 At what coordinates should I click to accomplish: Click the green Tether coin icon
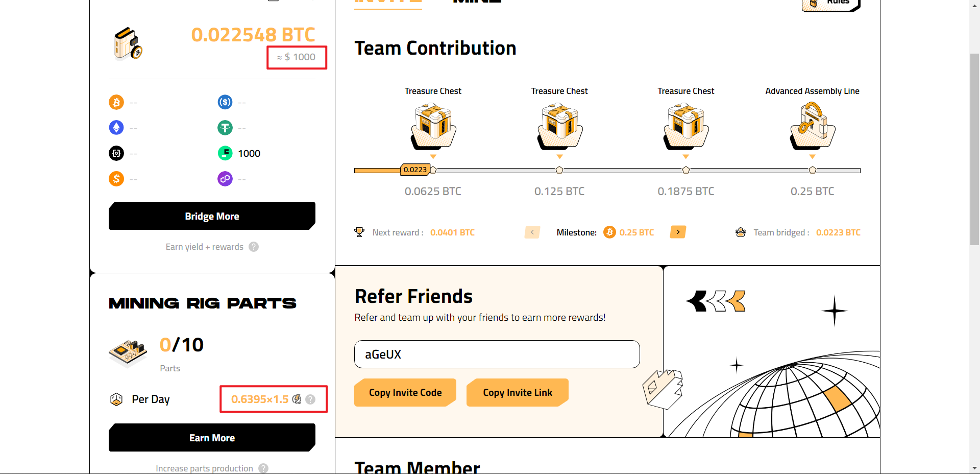[x=225, y=127]
